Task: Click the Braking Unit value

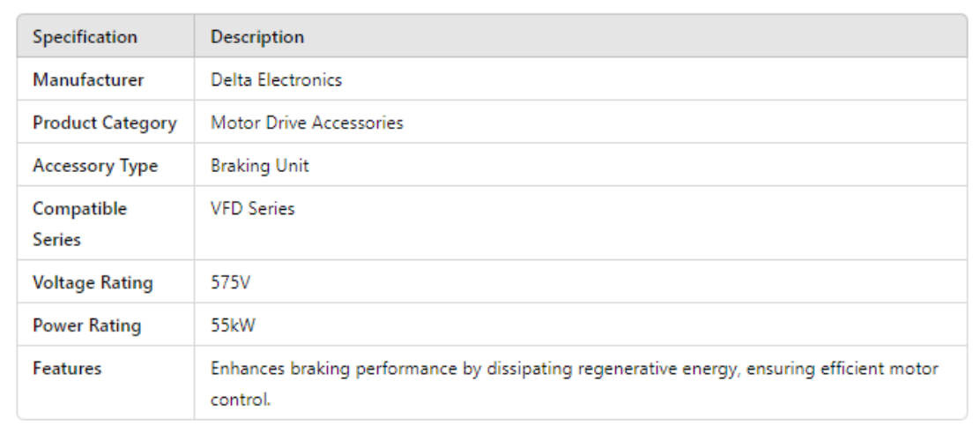Action: (259, 166)
